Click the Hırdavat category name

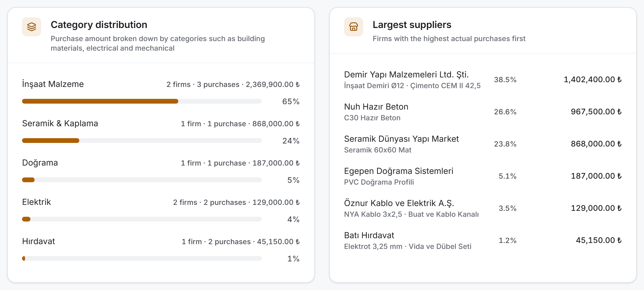(38, 241)
